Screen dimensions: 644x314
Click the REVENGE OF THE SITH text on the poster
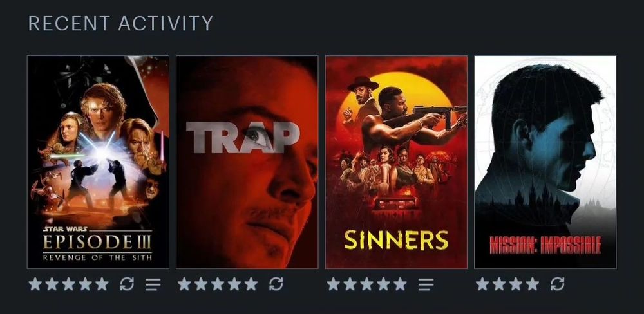pos(97,257)
